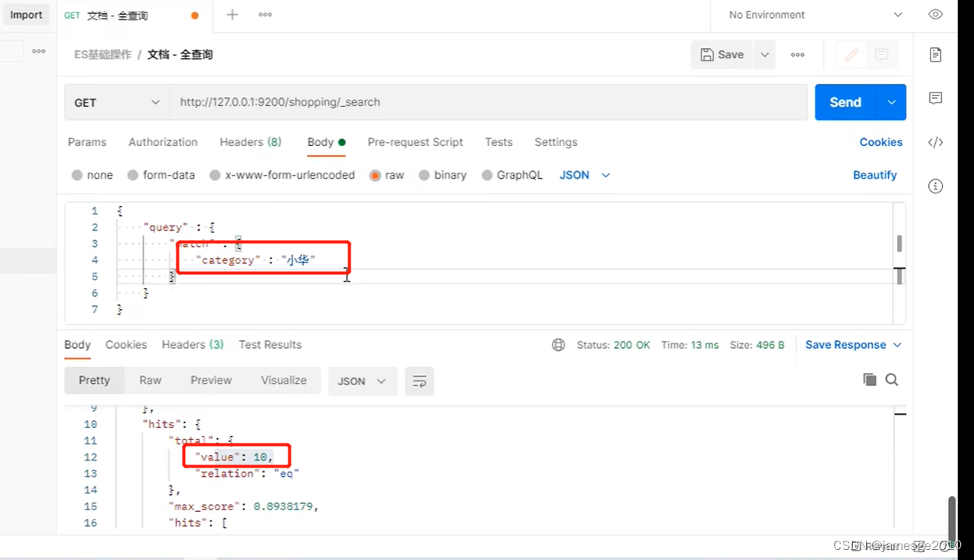Click the request URL input field
This screenshot has height=560, width=974.
pyautogui.click(x=488, y=103)
